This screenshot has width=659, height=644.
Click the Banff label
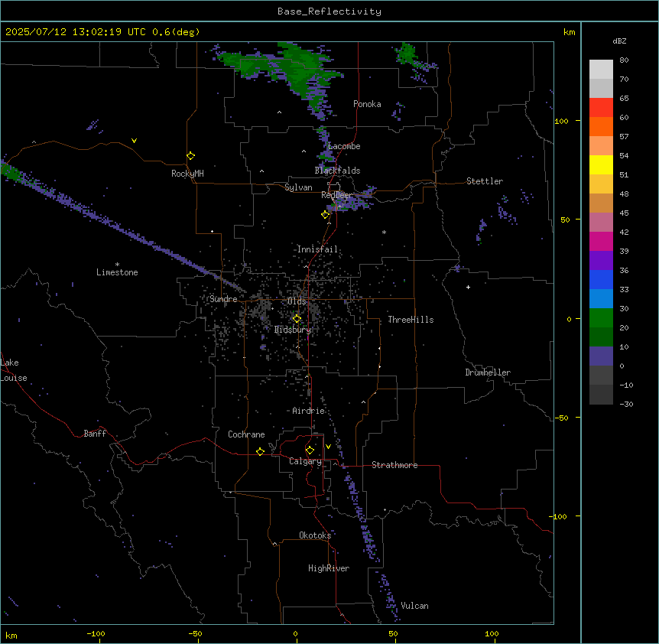(x=95, y=434)
